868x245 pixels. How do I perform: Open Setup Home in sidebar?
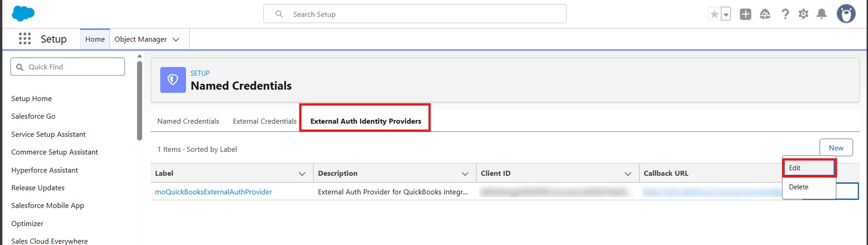tap(31, 99)
